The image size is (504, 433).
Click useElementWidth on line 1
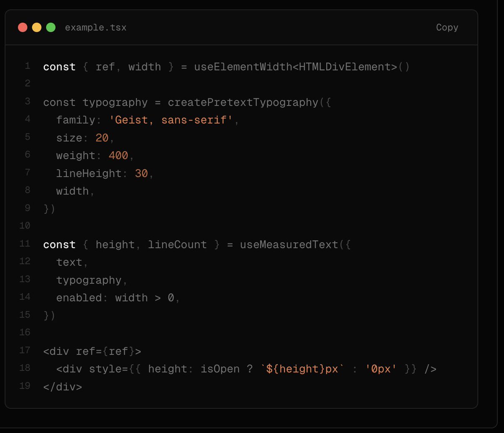(243, 67)
